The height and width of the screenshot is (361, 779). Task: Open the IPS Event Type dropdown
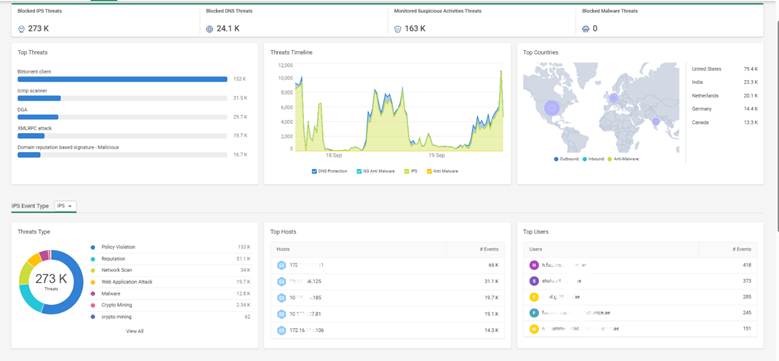pos(65,206)
